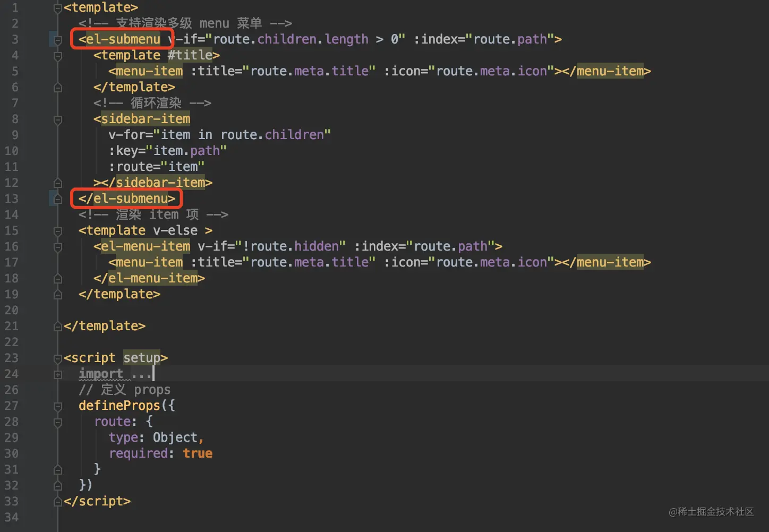The image size is (769, 532).
Task: Click the comment '渲染 item 项' on line 14
Action: coord(157,214)
